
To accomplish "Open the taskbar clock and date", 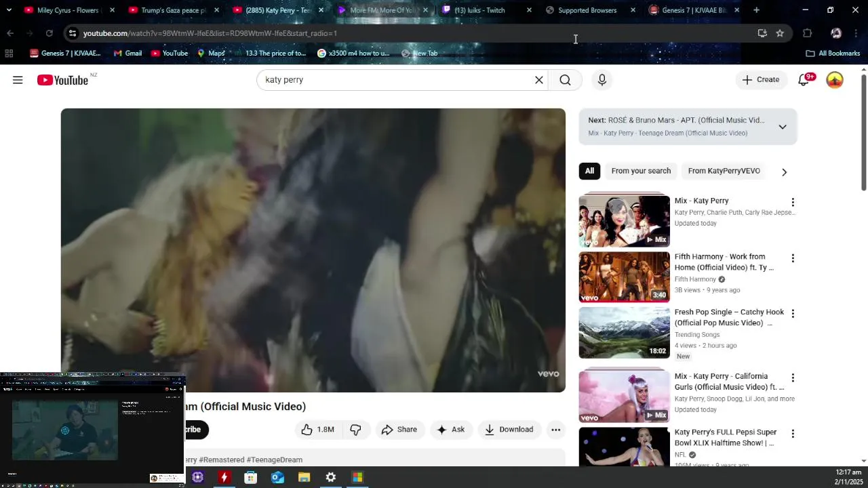I will pos(848,477).
